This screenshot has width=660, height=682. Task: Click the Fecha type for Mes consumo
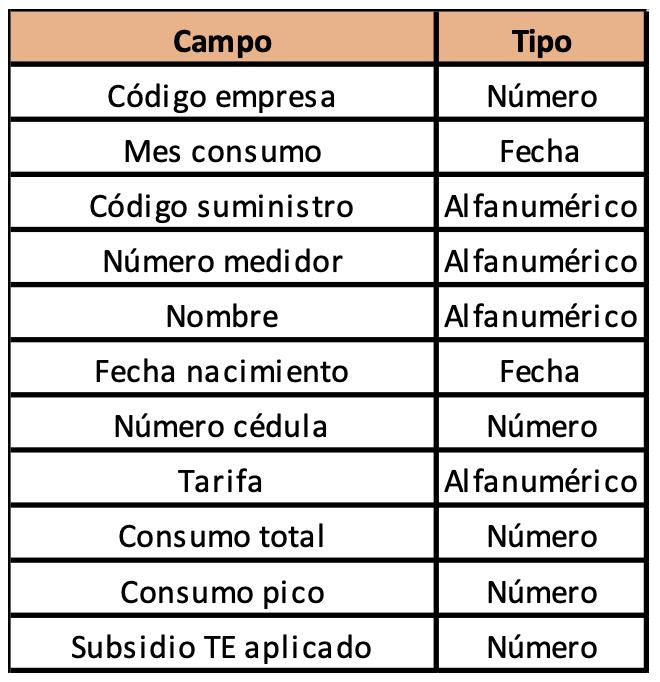pyautogui.click(x=541, y=147)
